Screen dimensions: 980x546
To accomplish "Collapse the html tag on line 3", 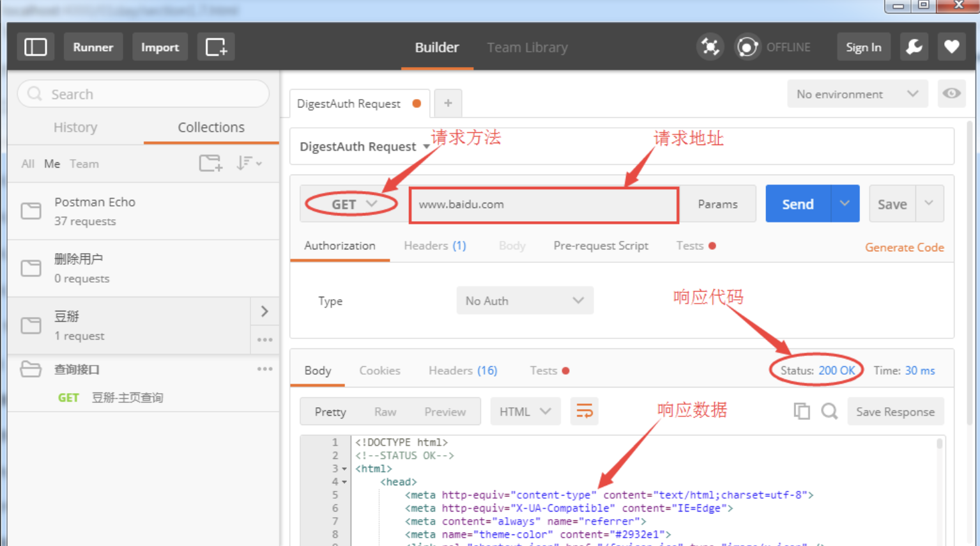I will 344,469.
